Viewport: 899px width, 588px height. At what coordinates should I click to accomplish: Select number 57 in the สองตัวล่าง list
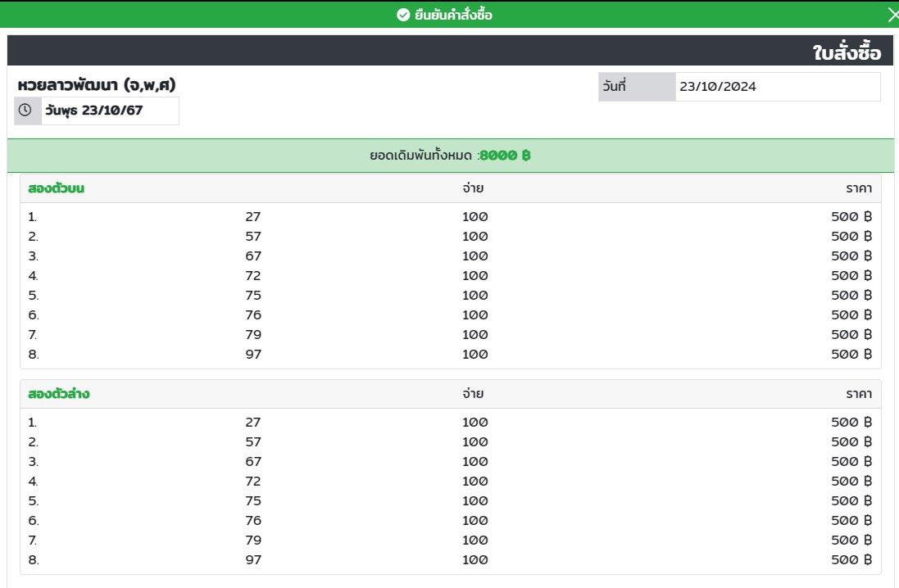(253, 442)
